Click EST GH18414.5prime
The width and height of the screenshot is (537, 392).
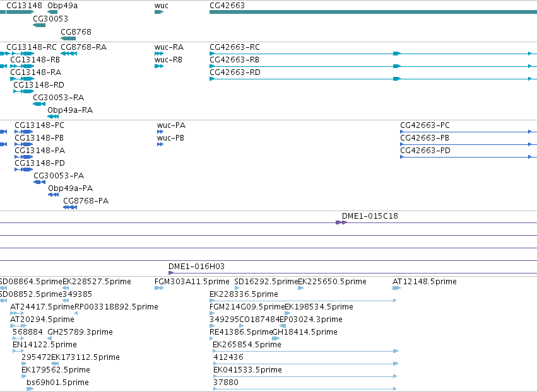pyautogui.click(x=305, y=332)
